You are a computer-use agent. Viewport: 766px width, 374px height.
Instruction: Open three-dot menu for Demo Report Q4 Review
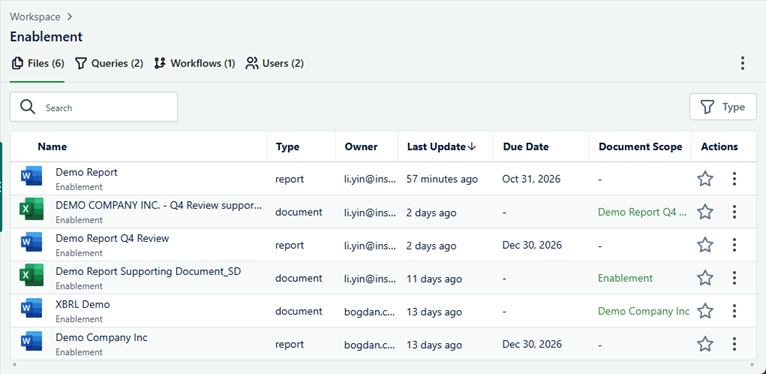[734, 245]
